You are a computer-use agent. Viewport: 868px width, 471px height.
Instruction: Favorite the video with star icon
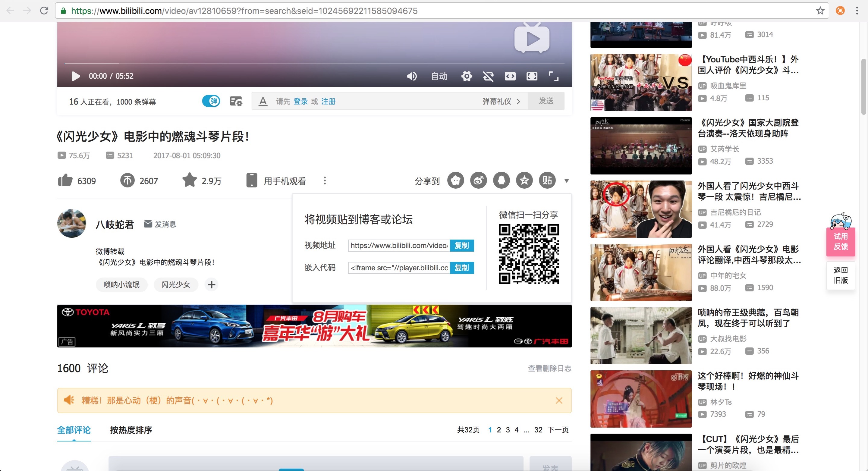pyautogui.click(x=189, y=180)
